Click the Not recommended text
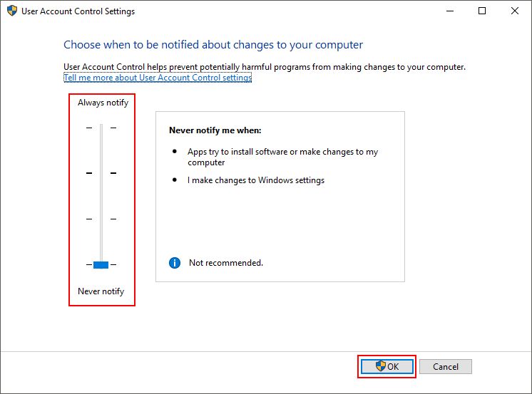The image size is (532, 394). pos(226,263)
